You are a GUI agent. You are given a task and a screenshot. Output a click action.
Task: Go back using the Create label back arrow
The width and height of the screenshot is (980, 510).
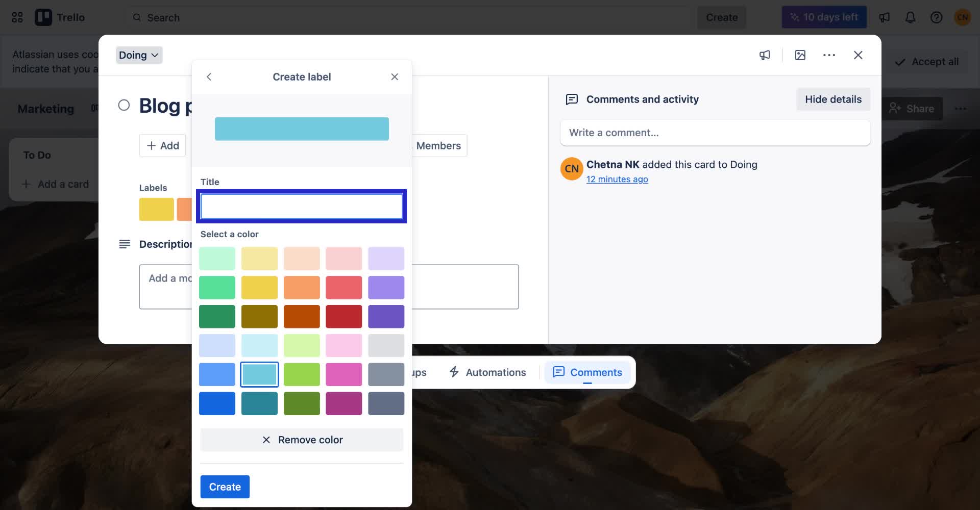(209, 76)
